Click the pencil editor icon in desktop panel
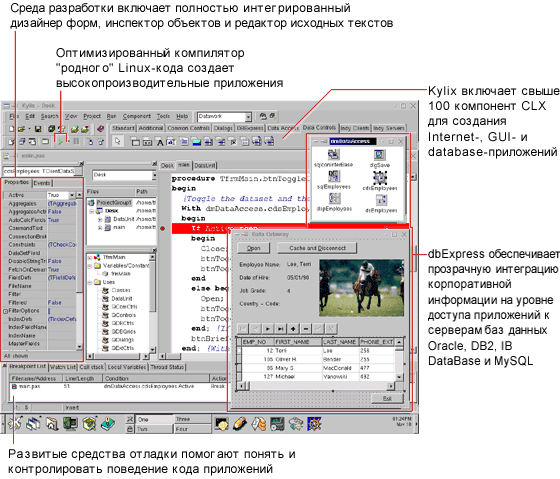This screenshot has height=479, width=560. (x=240, y=424)
